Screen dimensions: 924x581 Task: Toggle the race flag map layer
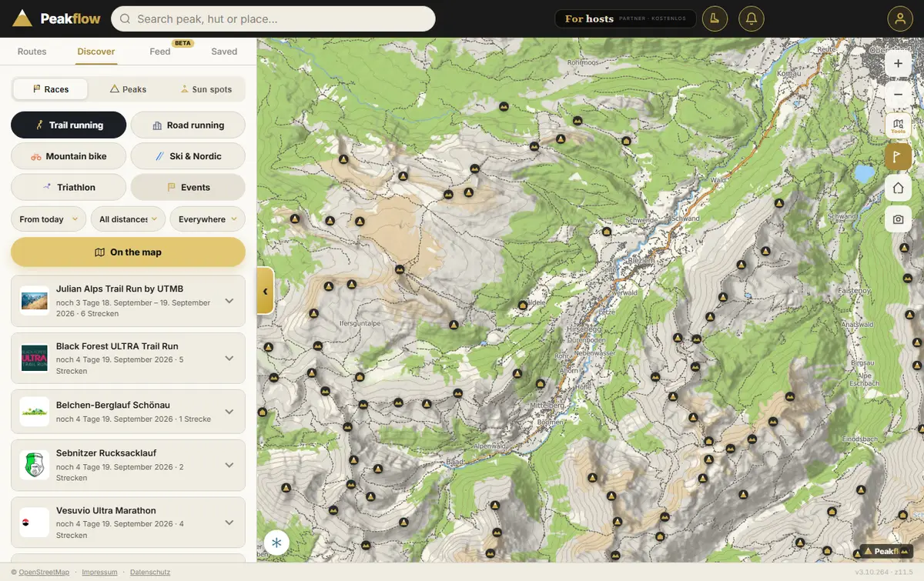coord(898,157)
